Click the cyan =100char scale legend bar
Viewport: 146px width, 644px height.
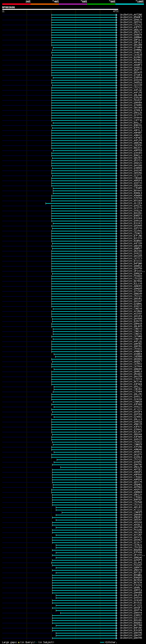(102, 642)
